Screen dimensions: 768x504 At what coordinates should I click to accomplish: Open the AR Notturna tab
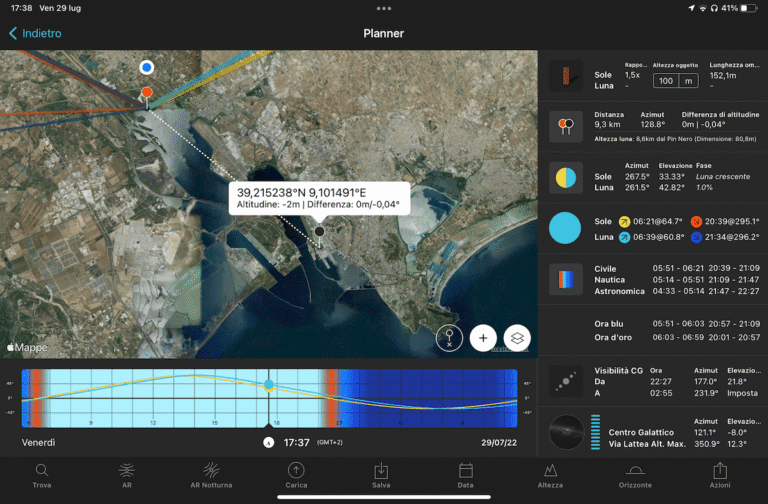(211, 476)
